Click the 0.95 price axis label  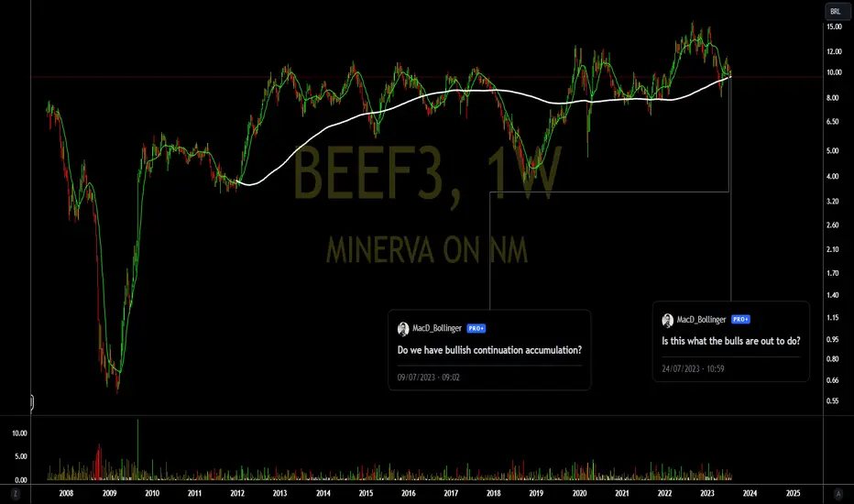tap(832, 339)
